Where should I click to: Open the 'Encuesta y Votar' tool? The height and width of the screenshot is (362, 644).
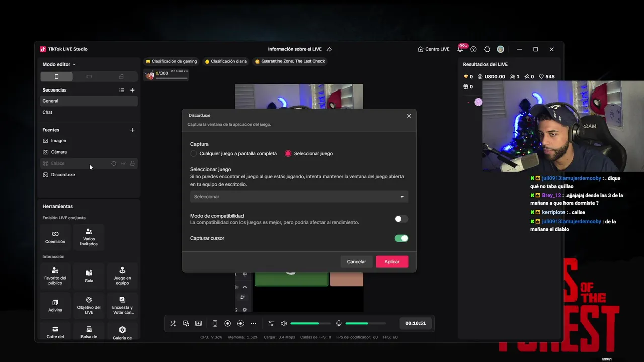[x=122, y=306]
